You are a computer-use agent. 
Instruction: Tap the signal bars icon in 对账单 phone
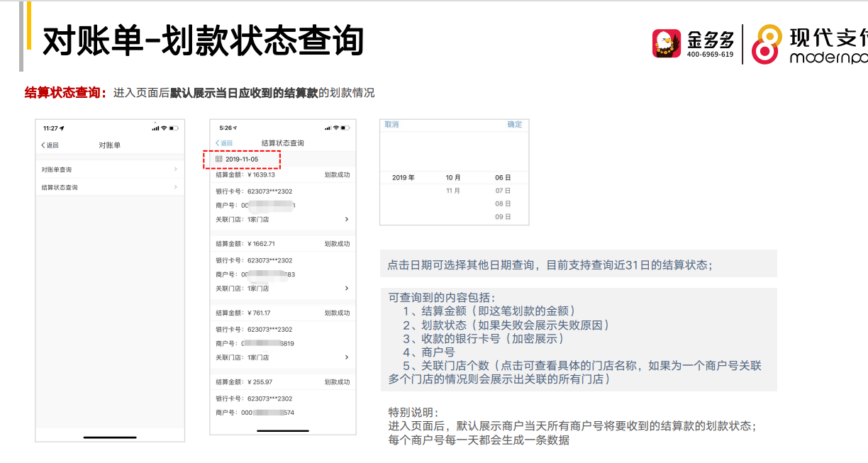pos(155,128)
